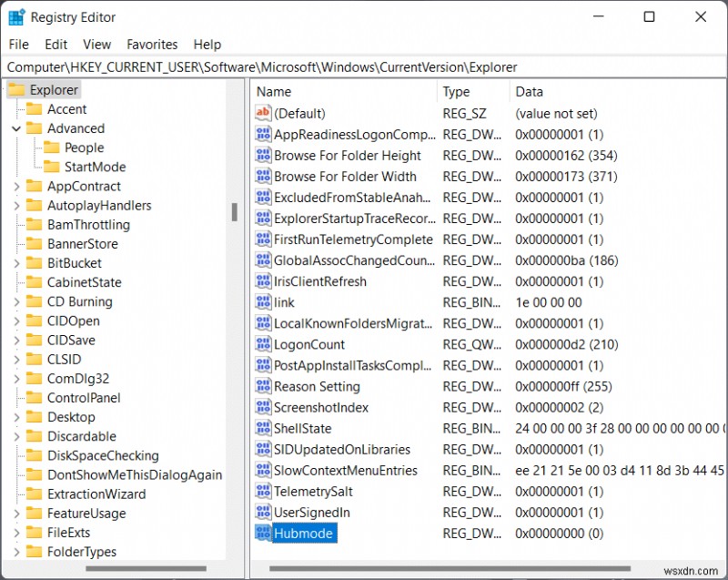Click the SIDUpdatedOnLibraries value icon
Screen dimensions: 728x580
tap(263, 449)
